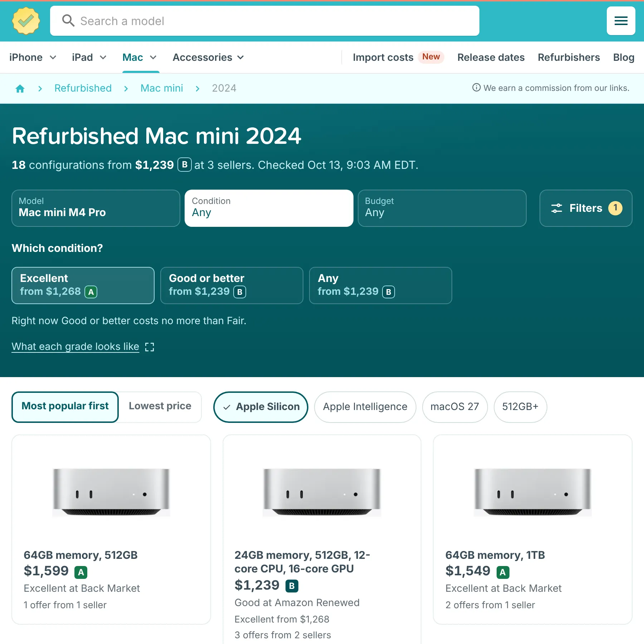
Task: Click the Refurbished breadcrumb link
Action: tap(83, 88)
